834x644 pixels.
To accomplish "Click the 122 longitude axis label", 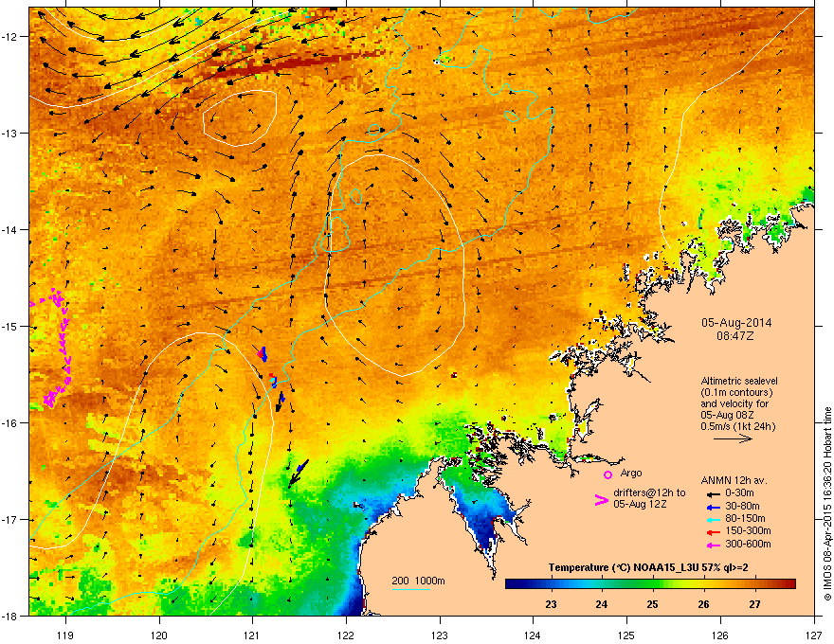I will click(346, 635).
